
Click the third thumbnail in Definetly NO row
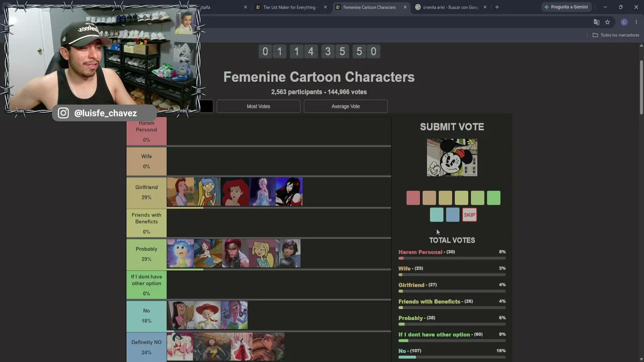(x=241, y=347)
